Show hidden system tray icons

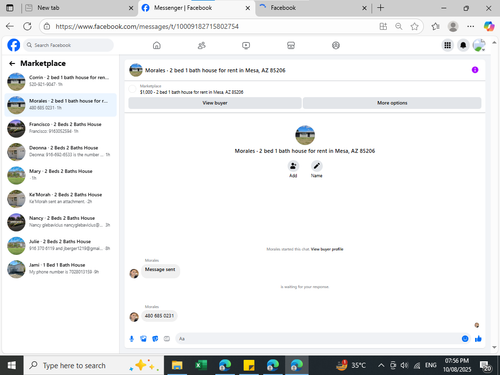(381, 366)
